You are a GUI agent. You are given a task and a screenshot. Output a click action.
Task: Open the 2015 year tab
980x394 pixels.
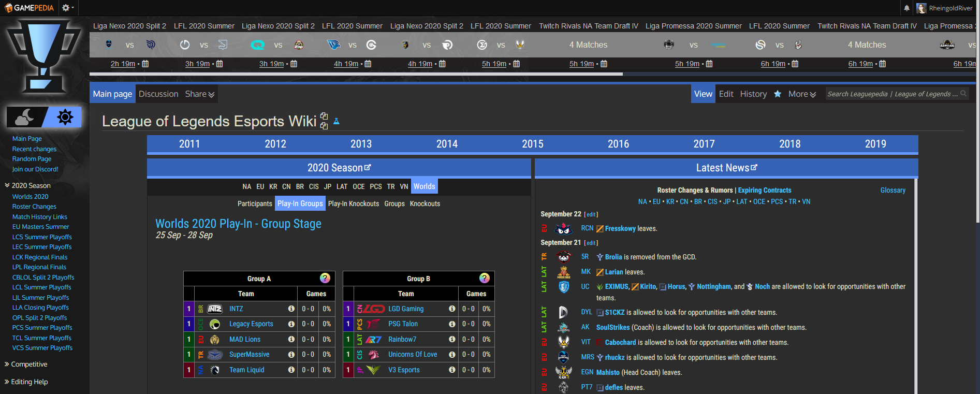[x=533, y=144]
